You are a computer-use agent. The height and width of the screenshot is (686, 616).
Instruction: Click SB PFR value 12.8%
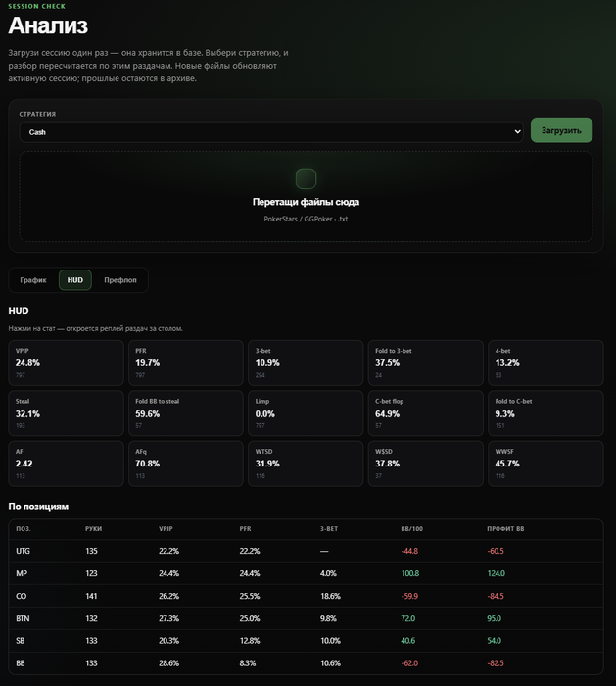pos(250,641)
